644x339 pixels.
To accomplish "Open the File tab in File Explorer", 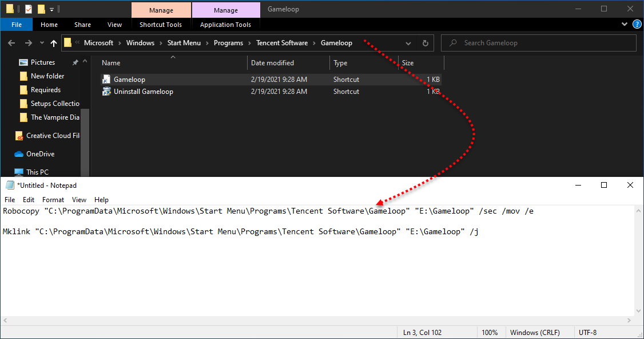I will click(x=17, y=25).
